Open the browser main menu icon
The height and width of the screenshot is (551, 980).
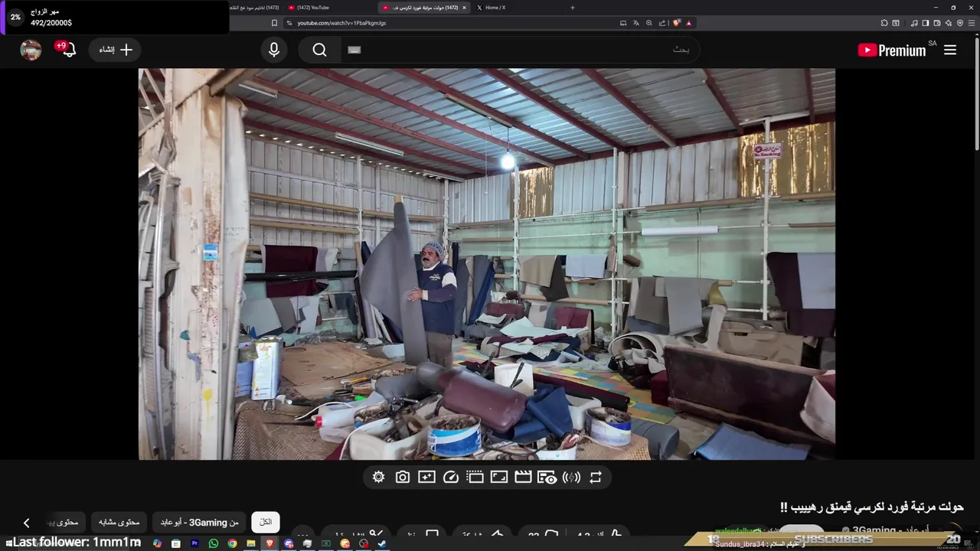click(972, 23)
